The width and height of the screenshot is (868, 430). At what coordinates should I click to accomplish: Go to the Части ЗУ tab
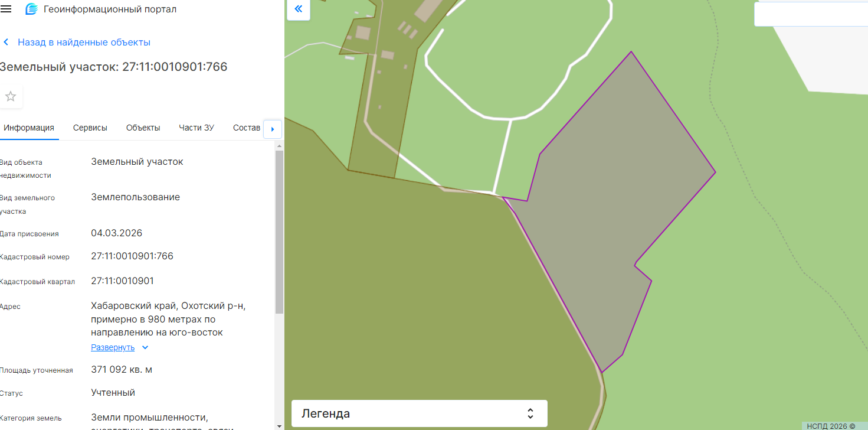click(196, 128)
